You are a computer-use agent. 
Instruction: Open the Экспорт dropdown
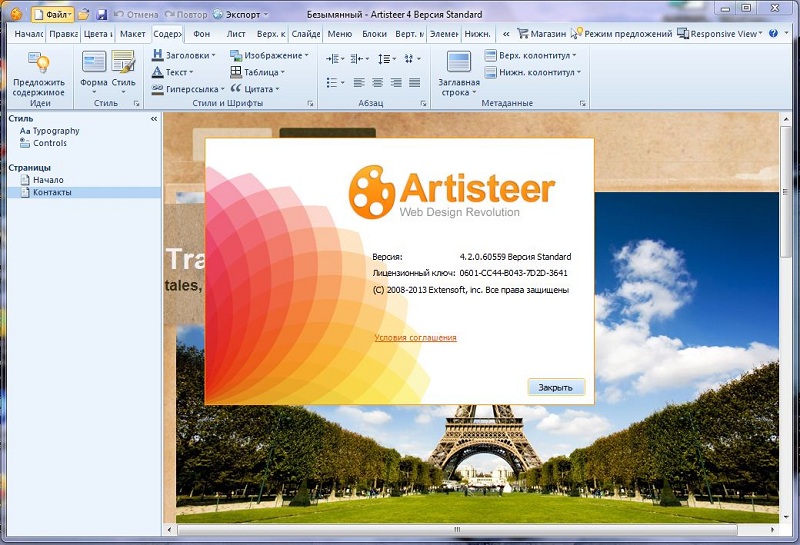[240, 14]
